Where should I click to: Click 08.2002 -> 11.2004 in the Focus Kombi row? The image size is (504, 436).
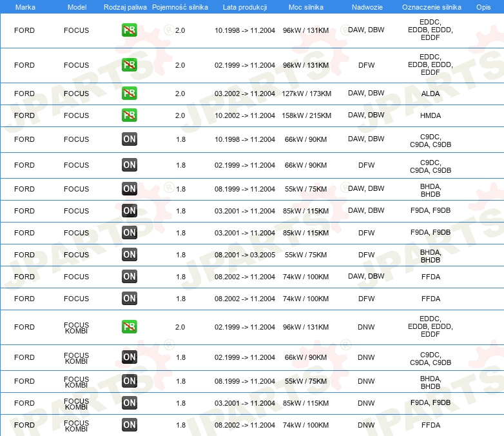click(245, 425)
